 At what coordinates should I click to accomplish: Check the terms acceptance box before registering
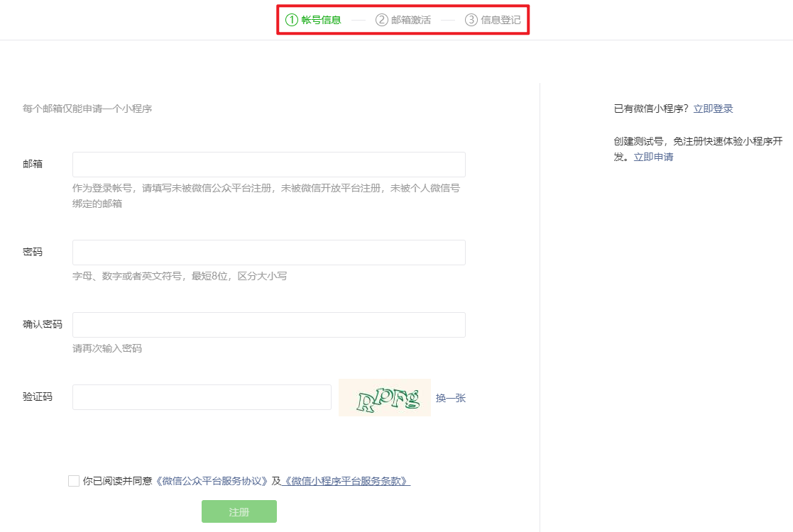click(x=73, y=480)
